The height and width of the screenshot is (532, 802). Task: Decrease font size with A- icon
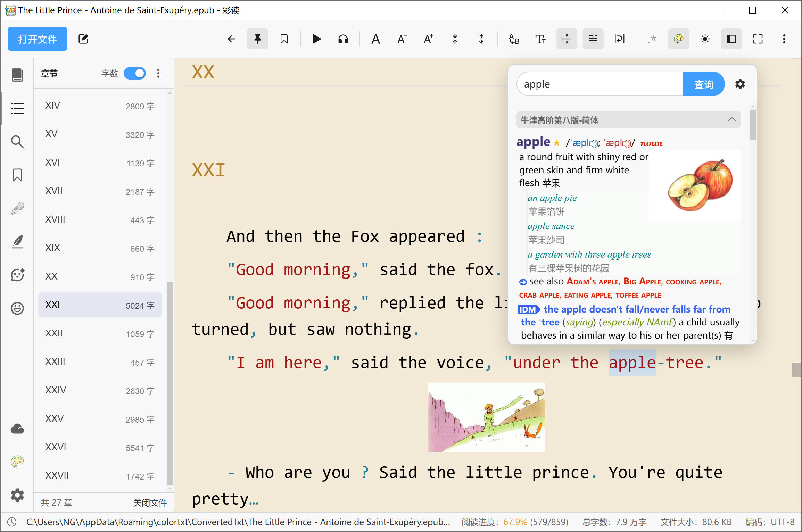tap(402, 39)
